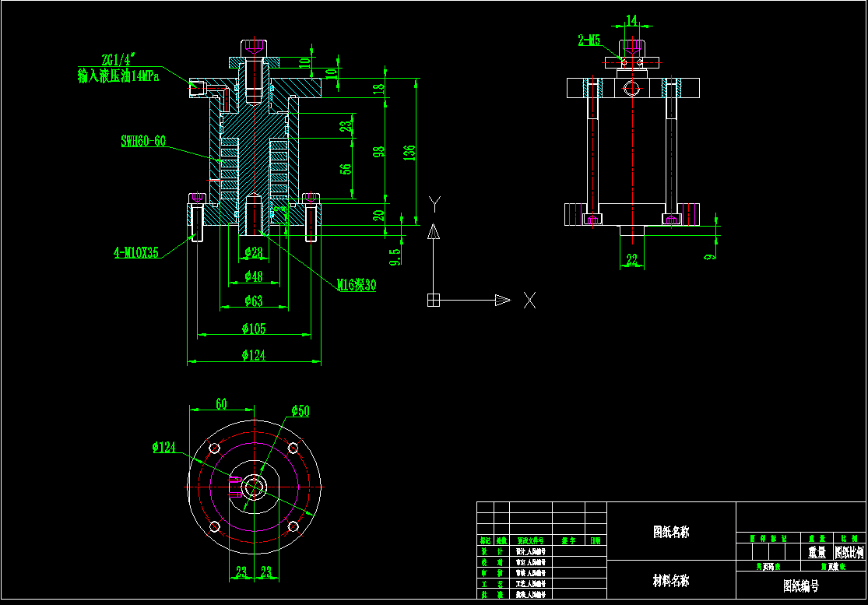Select the SWH60-60 spring callout
The height and width of the screenshot is (605, 868).
[x=143, y=141]
